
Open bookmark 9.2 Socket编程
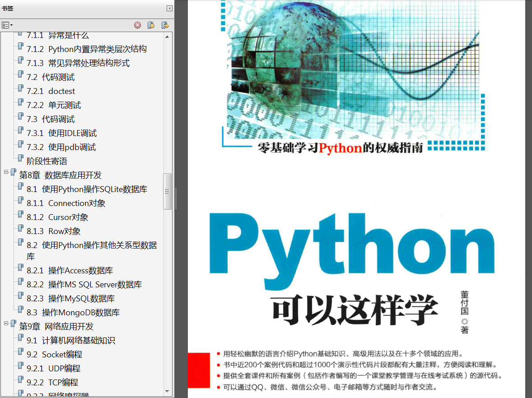coord(54,355)
